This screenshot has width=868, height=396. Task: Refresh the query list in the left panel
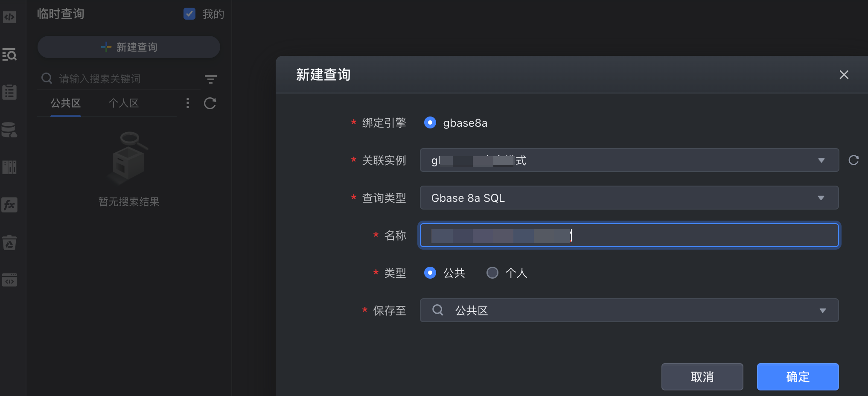210,103
